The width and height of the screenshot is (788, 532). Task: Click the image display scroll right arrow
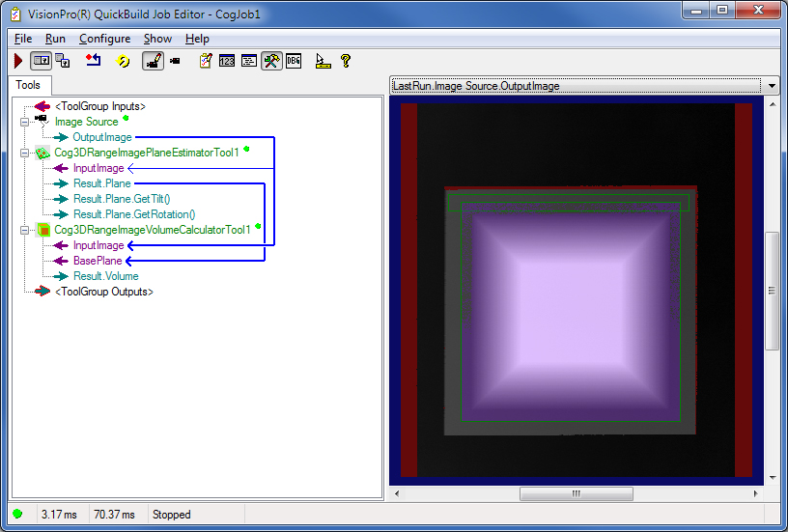[x=756, y=493]
